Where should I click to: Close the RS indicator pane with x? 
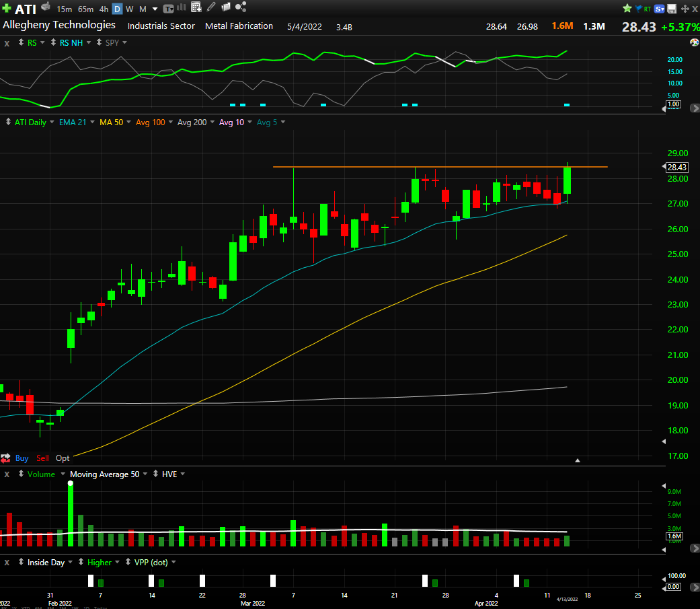click(x=7, y=43)
